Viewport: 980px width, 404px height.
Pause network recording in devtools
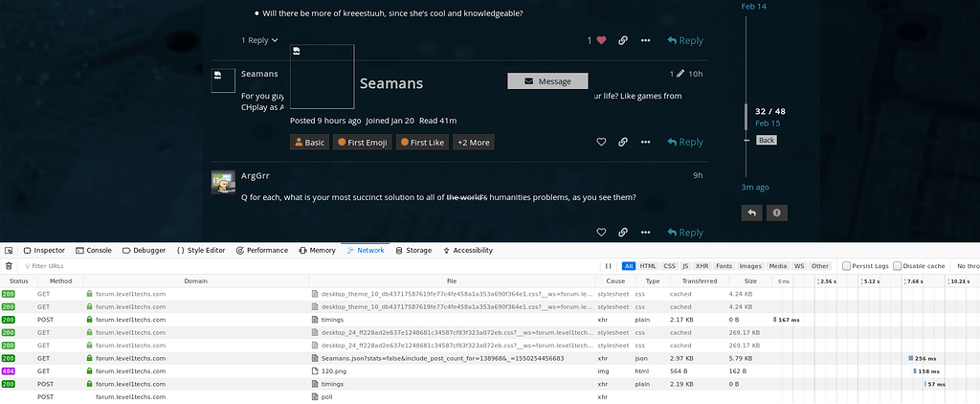[609, 265]
